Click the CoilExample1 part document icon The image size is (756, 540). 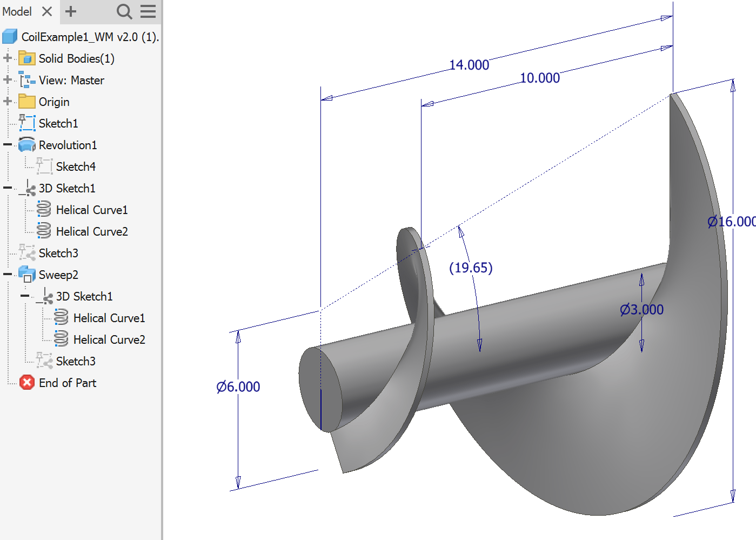pyautogui.click(x=9, y=36)
